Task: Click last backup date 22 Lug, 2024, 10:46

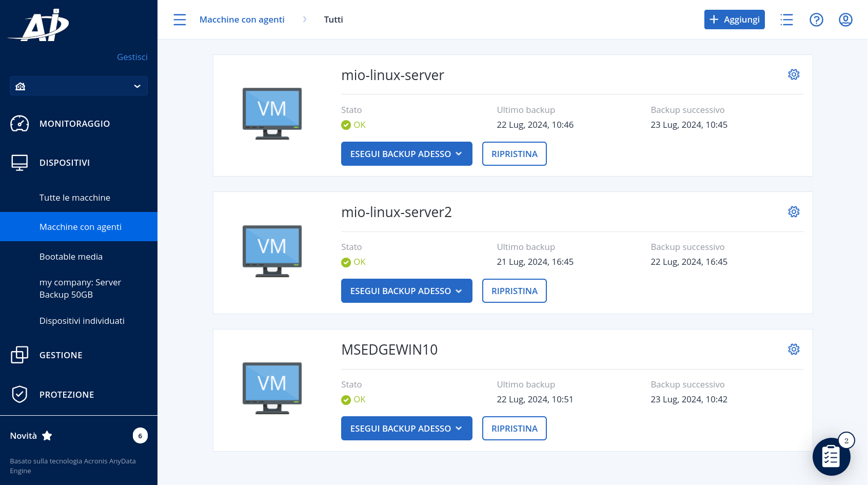Action: (535, 125)
